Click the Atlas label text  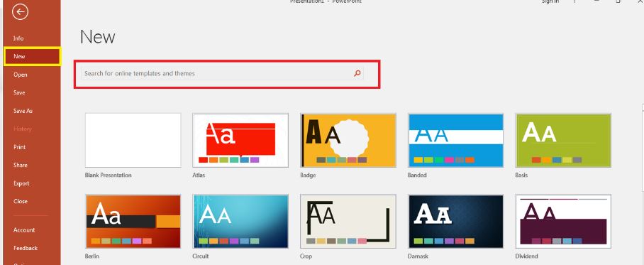point(199,175)
